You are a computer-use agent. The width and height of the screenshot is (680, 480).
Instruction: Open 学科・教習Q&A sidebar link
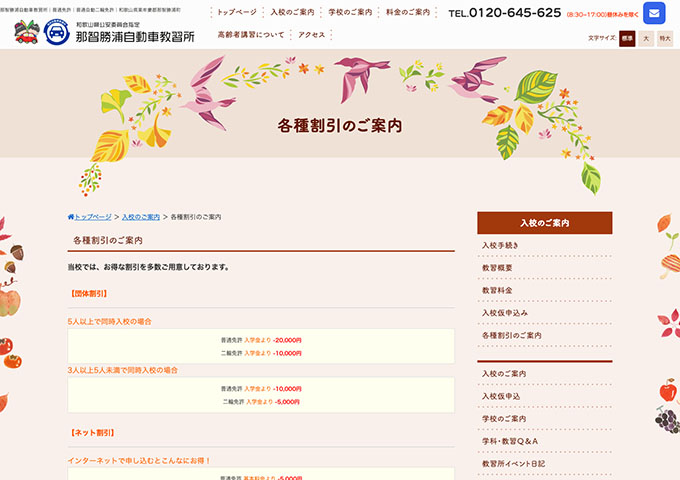pos(510,441)
